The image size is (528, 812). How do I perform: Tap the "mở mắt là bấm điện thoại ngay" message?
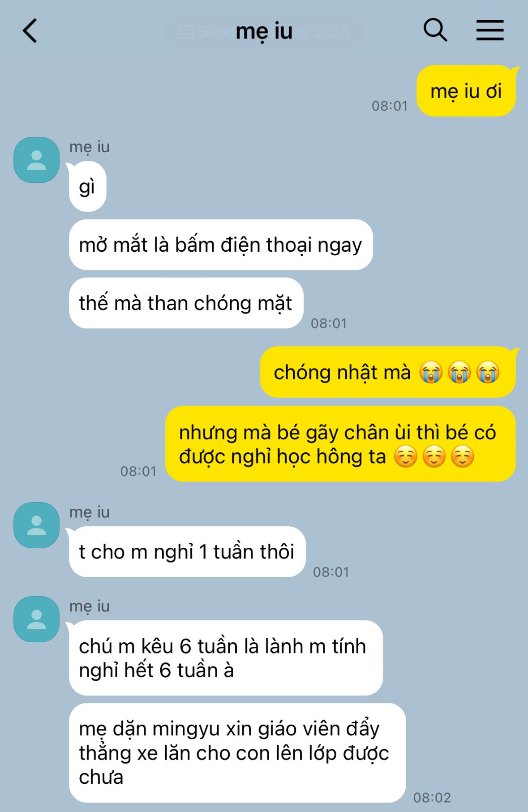tap(221, 245)
